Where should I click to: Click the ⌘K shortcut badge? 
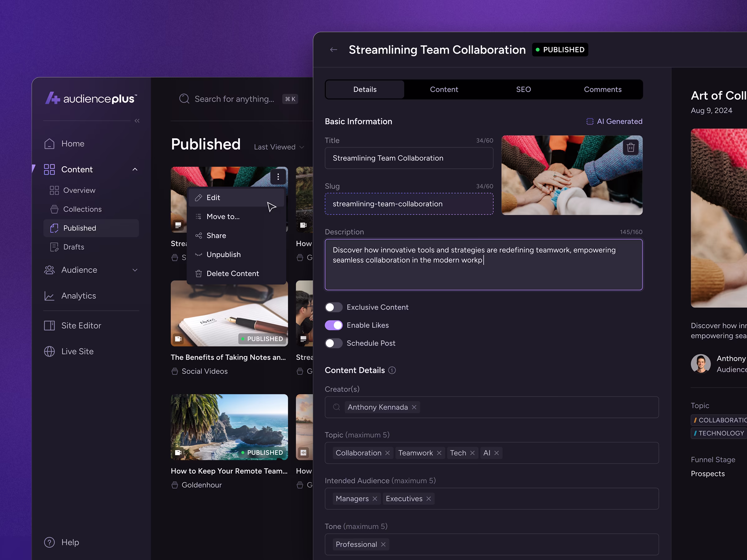pyautogui.click(x=290, y=99)
